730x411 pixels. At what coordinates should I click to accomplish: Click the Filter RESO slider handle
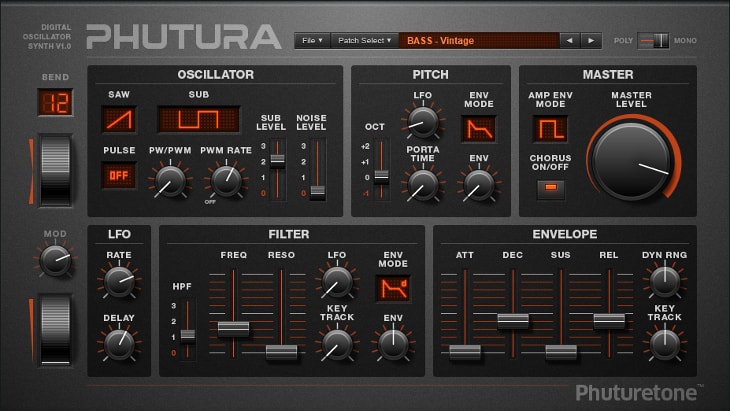281,352
